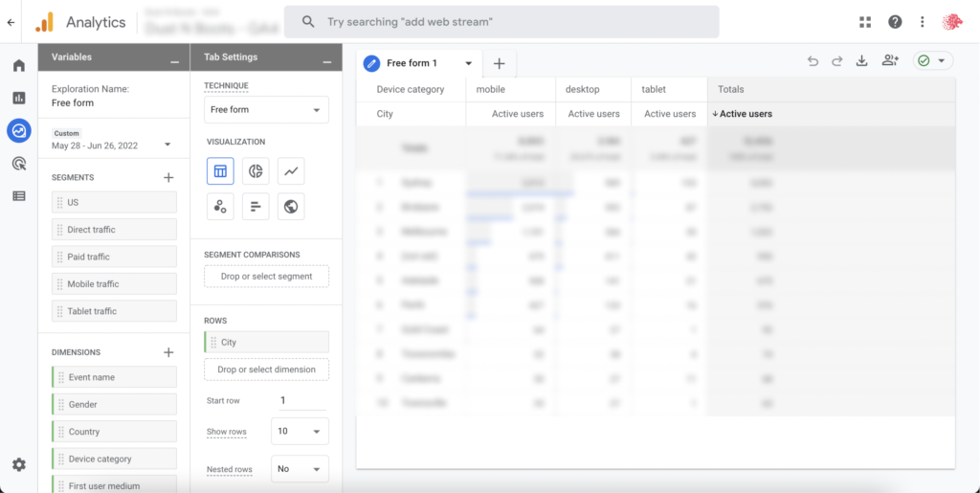Select the geo map visualization icon
Screen dimensions: 980x493
291,206
